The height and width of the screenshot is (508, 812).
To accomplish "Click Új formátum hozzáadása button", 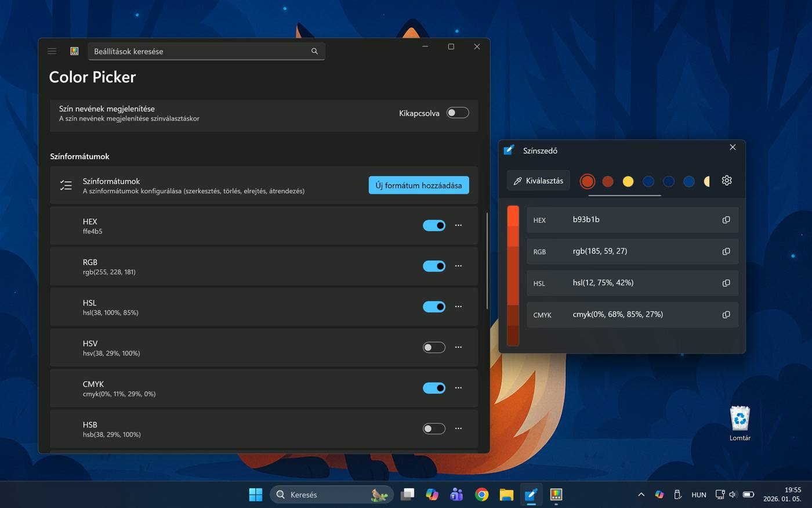I will [419, 185].
